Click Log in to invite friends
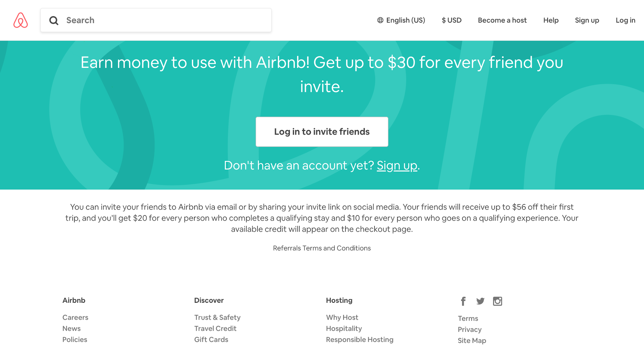This screenshot has width=644, height=346. pyautogui.click(x=322, y=132)
